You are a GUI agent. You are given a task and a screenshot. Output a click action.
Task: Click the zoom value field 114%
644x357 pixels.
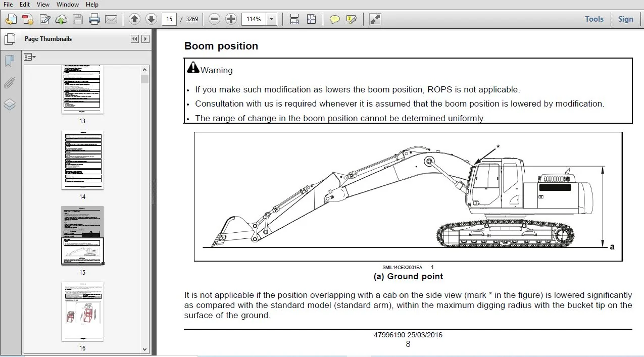coord(254,19)
